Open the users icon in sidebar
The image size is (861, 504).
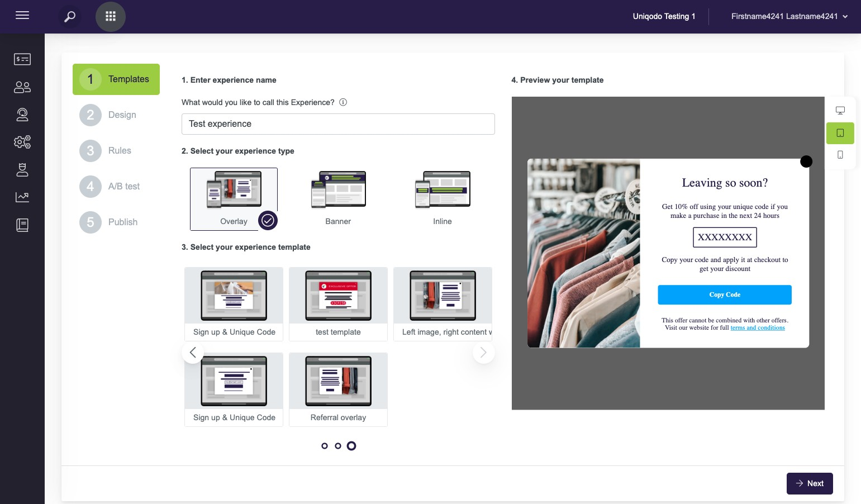[22, 87]
